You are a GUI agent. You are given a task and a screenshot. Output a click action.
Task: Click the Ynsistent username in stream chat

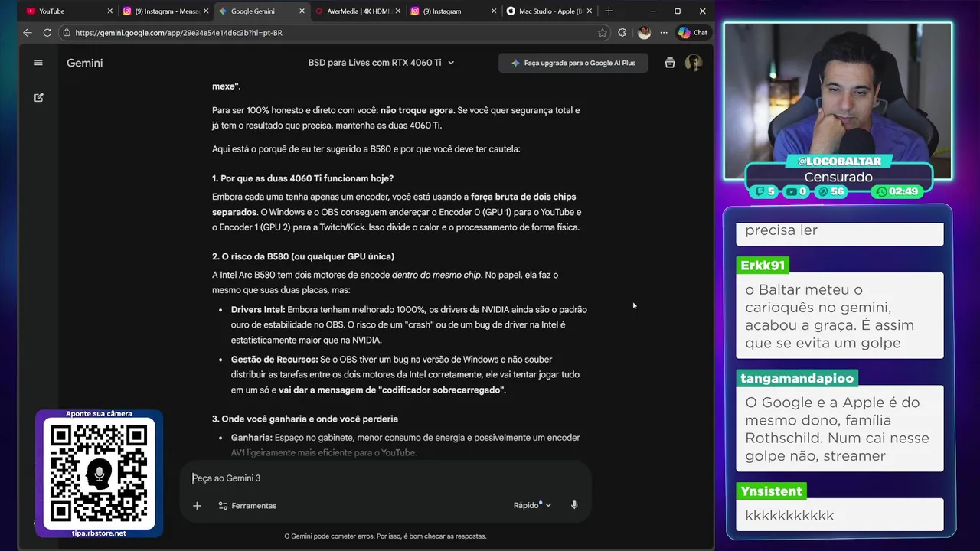point(771,491)
